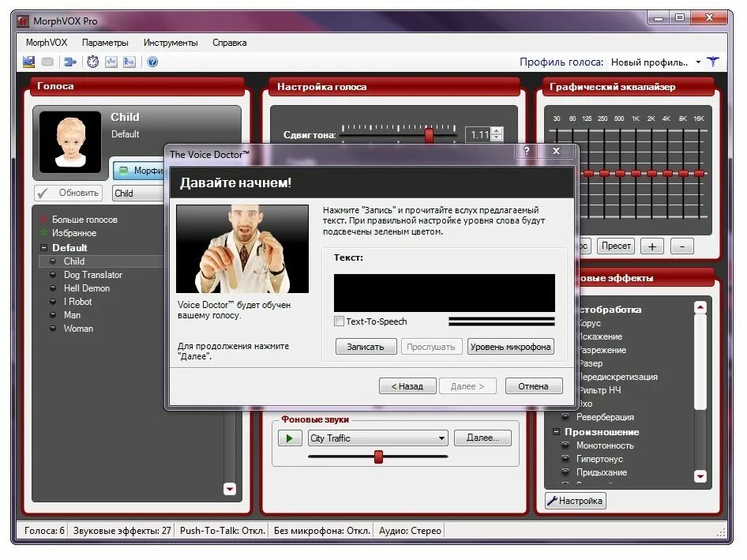The width and height of the screenshot is (747, 560).
Task: Click the equalizer Пресет button
Action: click(615, 246)
